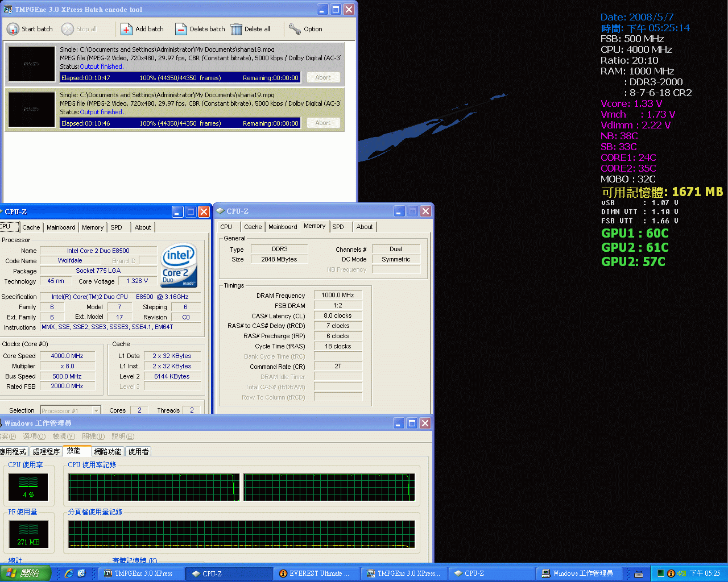Viewport: 728px width, 582px height.
Task: Click Abort for the shana18.mpg job
Action: 323,77
